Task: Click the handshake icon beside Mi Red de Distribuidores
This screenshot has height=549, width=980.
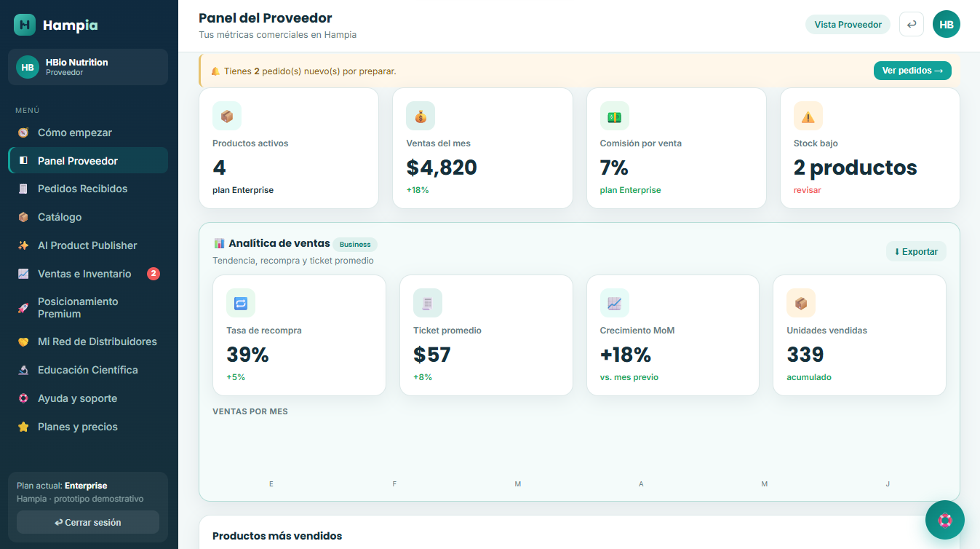Action: click(23, 341)
